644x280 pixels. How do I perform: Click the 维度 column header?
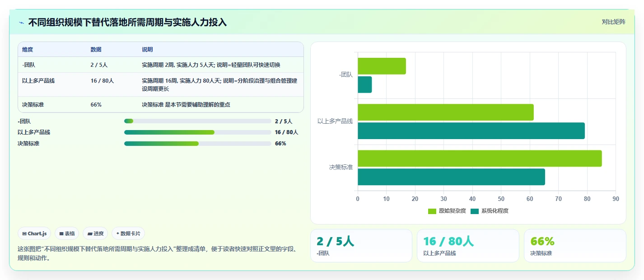point(28,50)
